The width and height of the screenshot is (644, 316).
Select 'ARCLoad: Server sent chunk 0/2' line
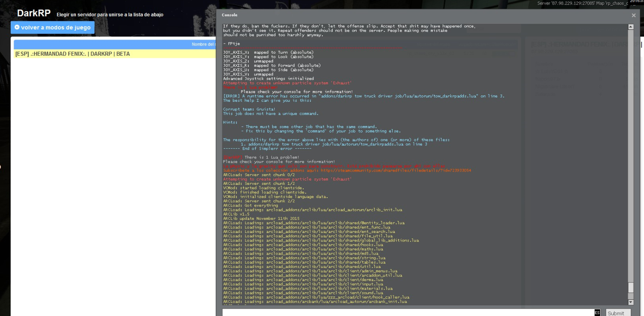pyautogui.click(x=259, y=175)
